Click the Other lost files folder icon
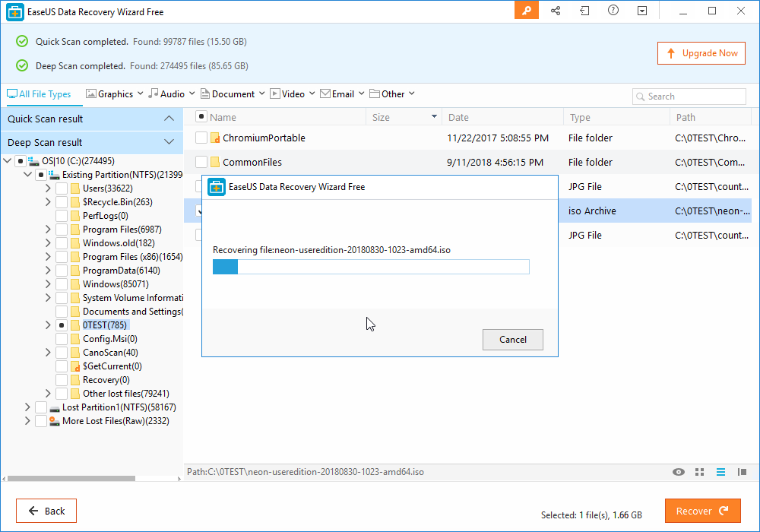760x532 pixels. (75, 394)
